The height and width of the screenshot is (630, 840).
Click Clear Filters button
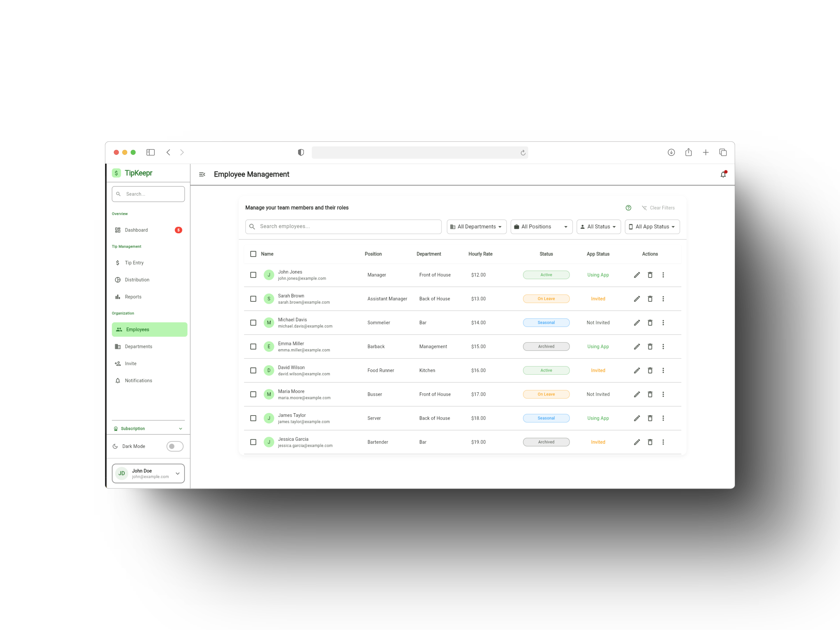[x=658, y=208]
